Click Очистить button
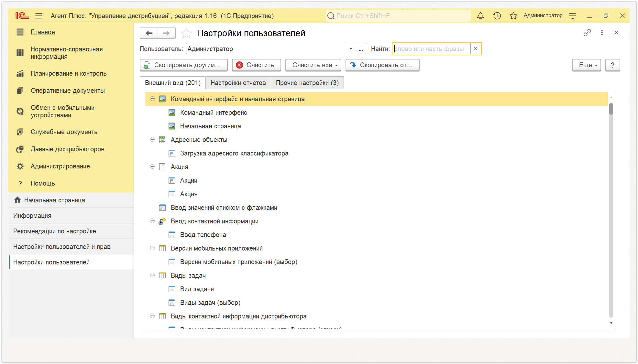Viewport: 638px width, 364px height. coord(256,65)
